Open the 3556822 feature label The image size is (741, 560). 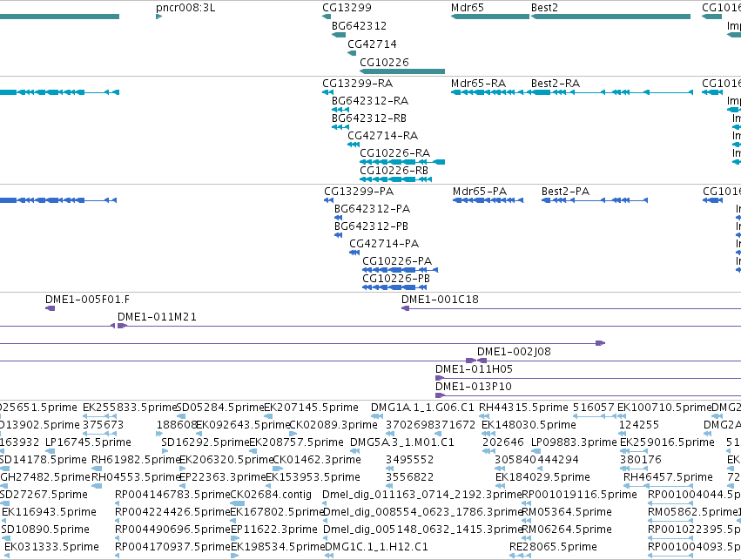pos(410,477)
